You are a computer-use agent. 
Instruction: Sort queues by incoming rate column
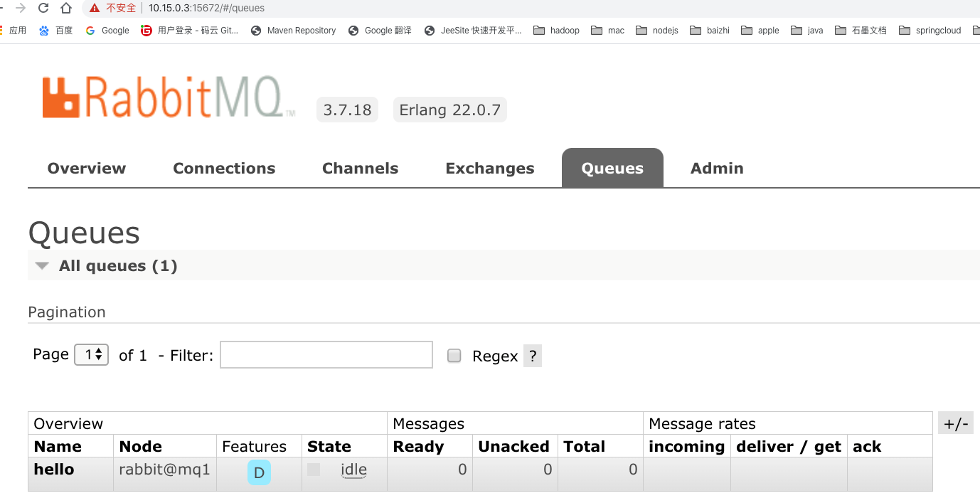click(687, 447)
